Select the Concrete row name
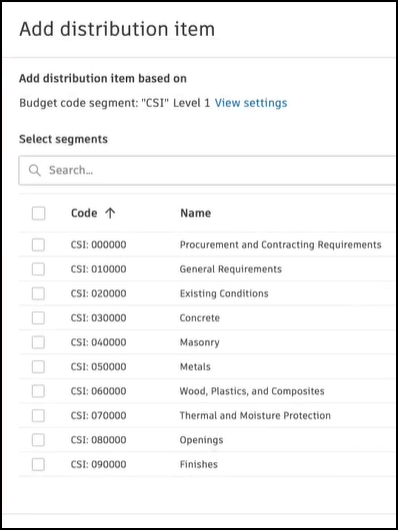Screen dimensions: 398x530 coord(200,318)
